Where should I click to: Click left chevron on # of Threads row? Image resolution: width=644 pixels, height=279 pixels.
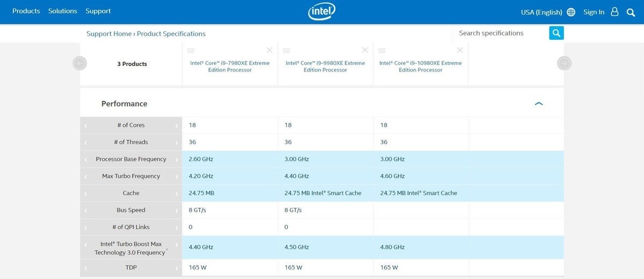(x=85, y=142)
